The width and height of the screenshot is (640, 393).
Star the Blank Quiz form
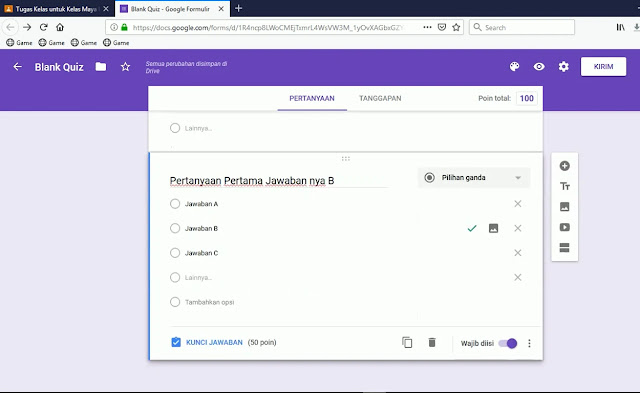(125, 67)
